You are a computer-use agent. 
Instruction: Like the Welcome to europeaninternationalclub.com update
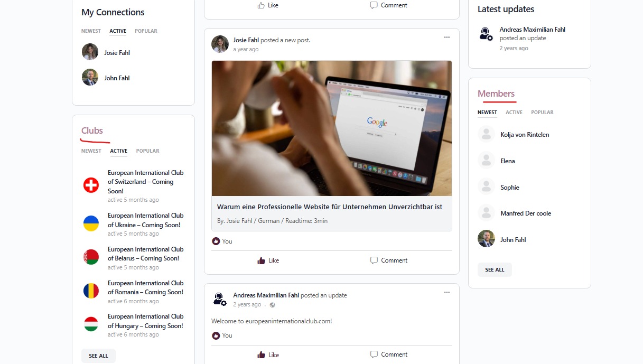[268, 354]
